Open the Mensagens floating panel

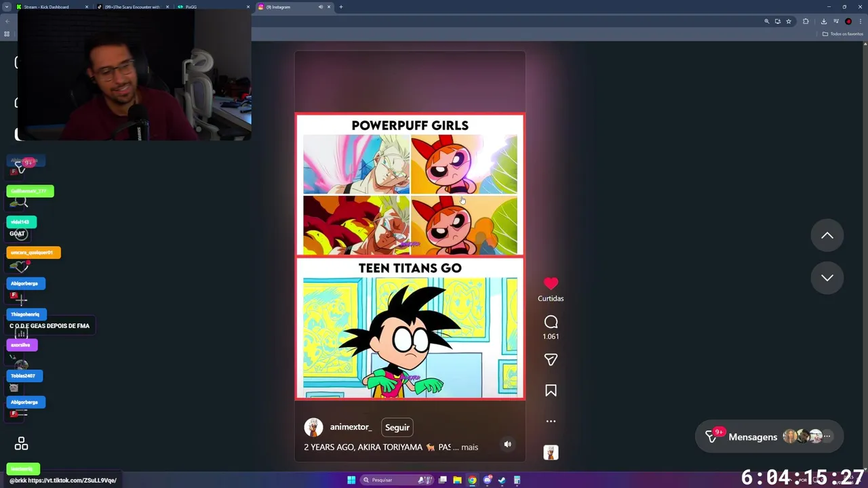[770, 436]
